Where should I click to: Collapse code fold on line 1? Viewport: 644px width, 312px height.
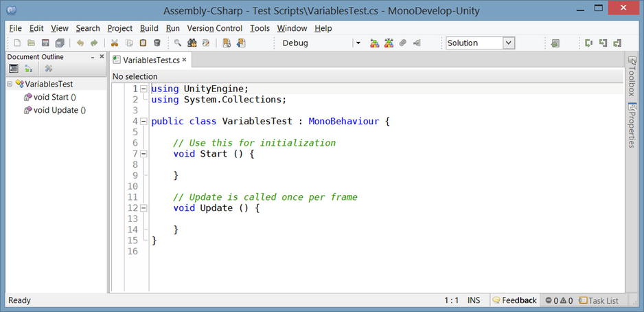[x=143, y=89]
